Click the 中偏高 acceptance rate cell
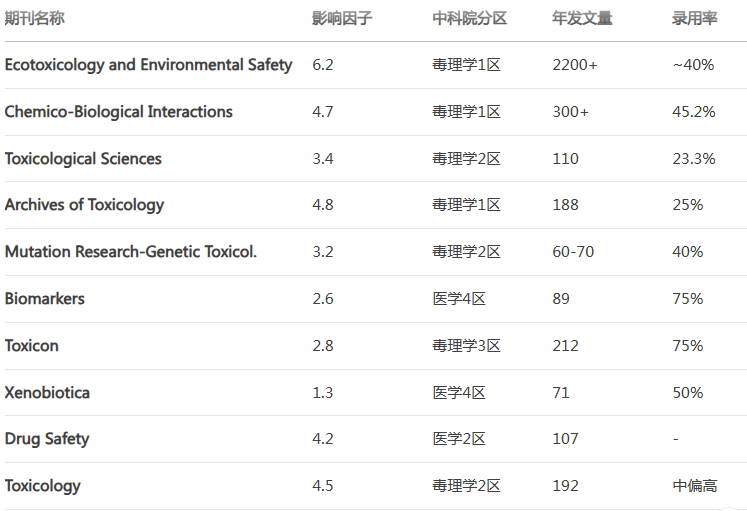The width and height of the screenshot is (747, 511). (695, 486)
